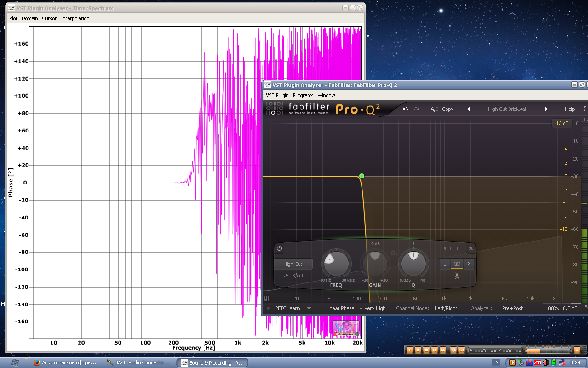Undo last change in Pro-Q 2

coord(406,109)
